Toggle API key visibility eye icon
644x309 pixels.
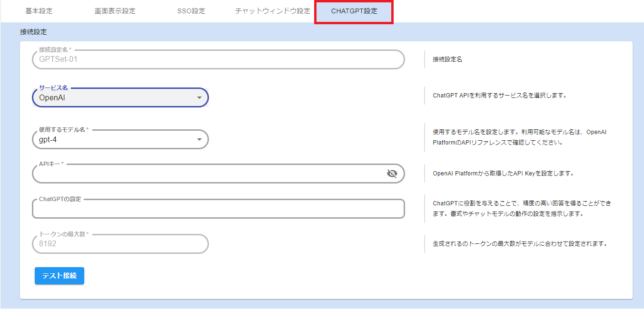tap(392, 174)
